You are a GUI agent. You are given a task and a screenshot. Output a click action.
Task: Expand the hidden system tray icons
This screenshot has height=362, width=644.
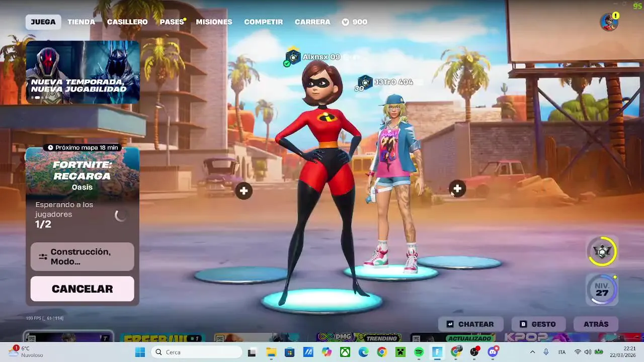[532, 352]
